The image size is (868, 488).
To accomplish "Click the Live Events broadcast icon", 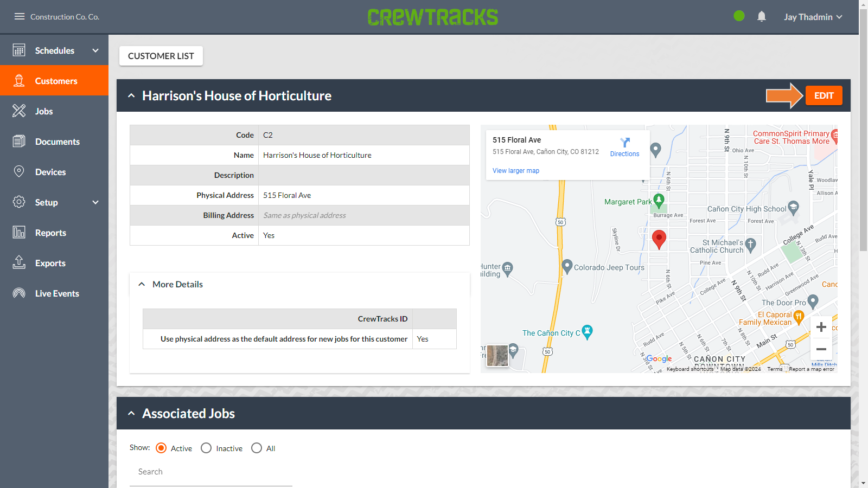I will pos(19,293).
